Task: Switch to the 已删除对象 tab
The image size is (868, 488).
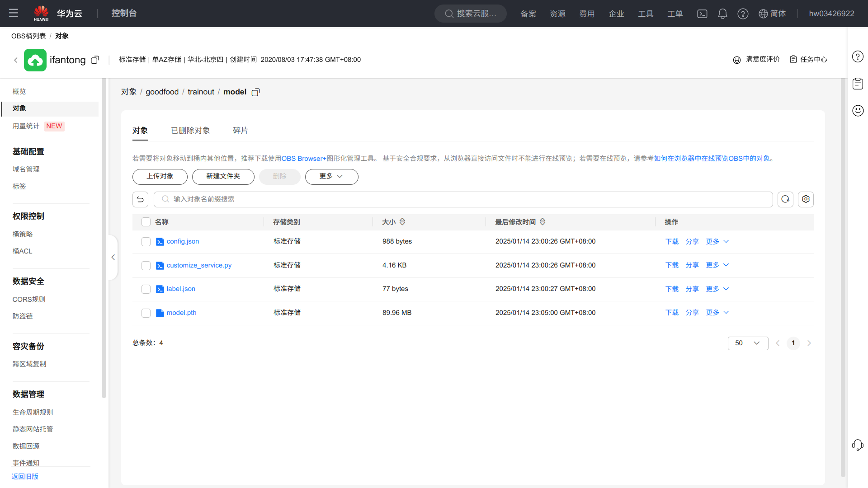Action: coord(190,131)
